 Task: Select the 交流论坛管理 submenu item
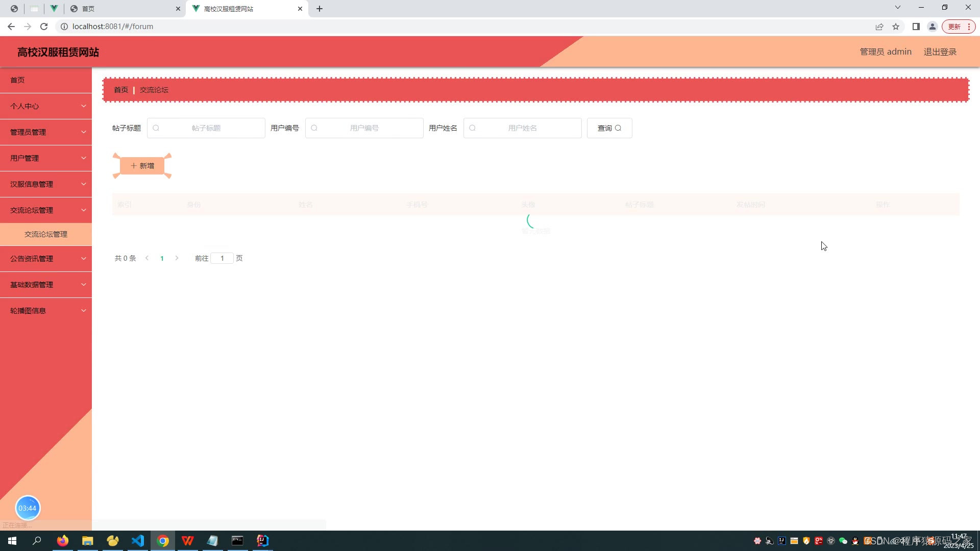pos(46,234)
